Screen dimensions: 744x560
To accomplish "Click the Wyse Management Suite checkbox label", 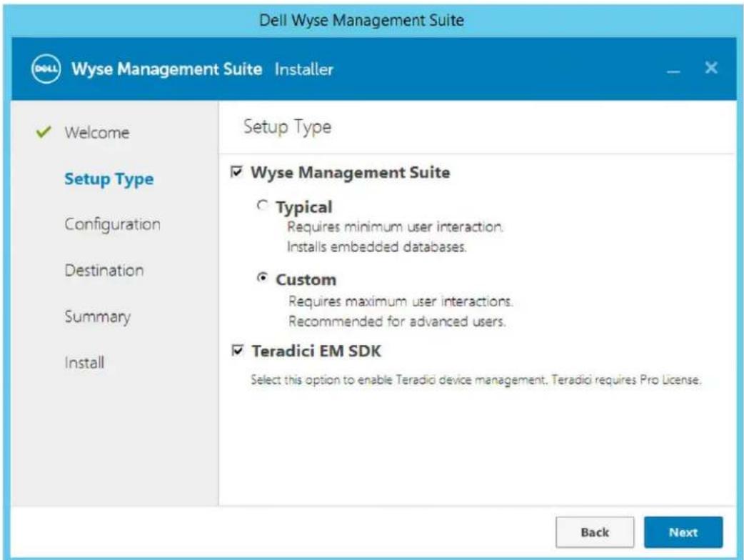I will coord(351,172).
